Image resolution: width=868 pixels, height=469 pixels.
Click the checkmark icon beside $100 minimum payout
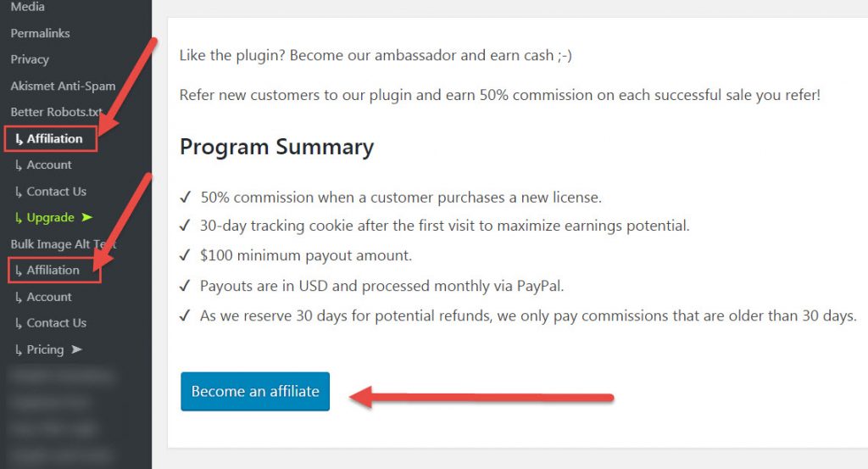tap(186, 255)
